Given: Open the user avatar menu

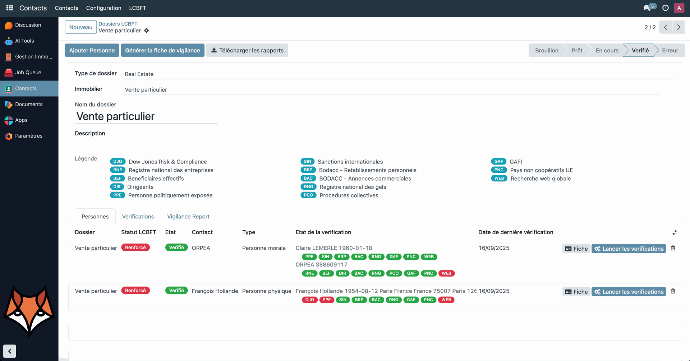Looking at the screenshot, I should [x=679, y=8].
